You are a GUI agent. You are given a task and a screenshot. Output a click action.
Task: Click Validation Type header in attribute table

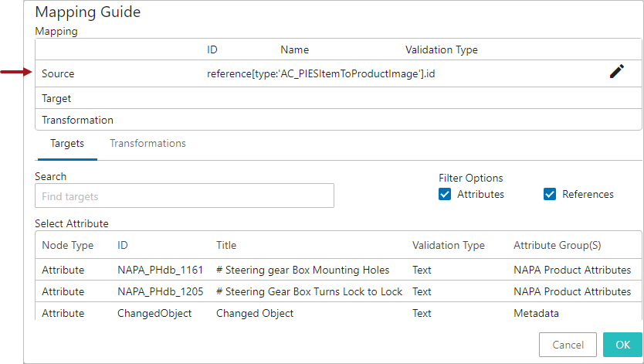[x=449, y=245]
